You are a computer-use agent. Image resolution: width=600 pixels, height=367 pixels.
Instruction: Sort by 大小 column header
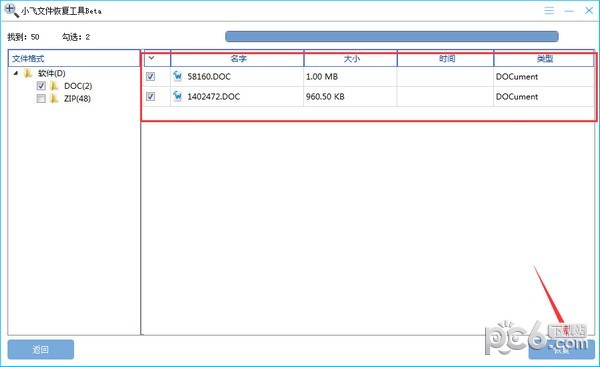click(351, 59)
